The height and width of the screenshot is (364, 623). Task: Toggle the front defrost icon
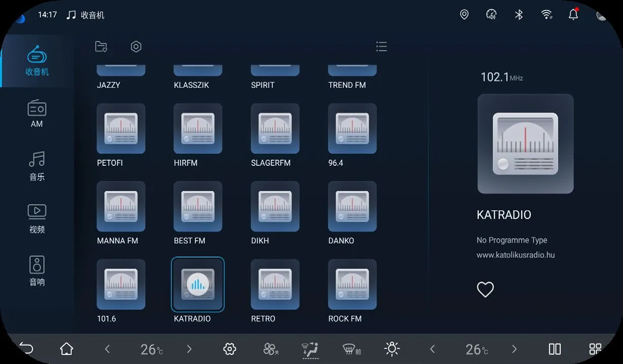(352, 349)
